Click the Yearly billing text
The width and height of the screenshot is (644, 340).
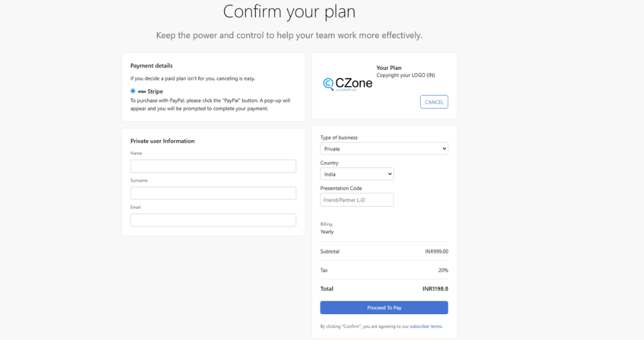(x=327, y=232)
